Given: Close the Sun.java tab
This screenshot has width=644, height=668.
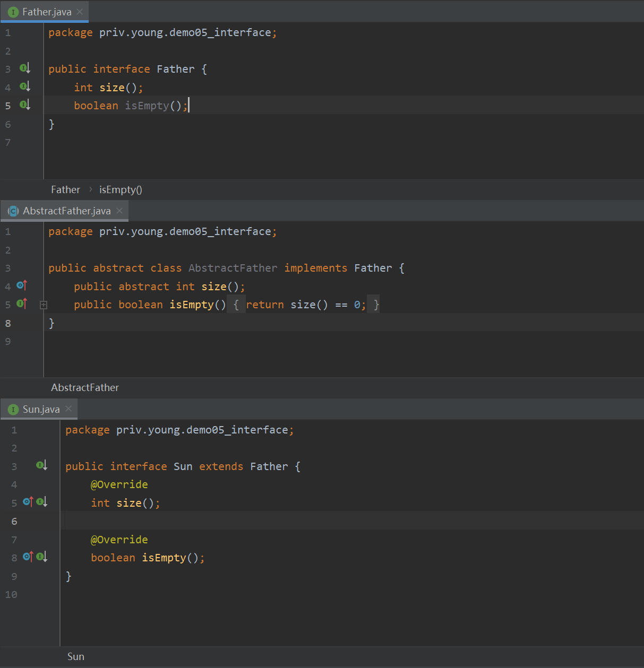Looking at the screenshot, I should (x=68, y=409).
